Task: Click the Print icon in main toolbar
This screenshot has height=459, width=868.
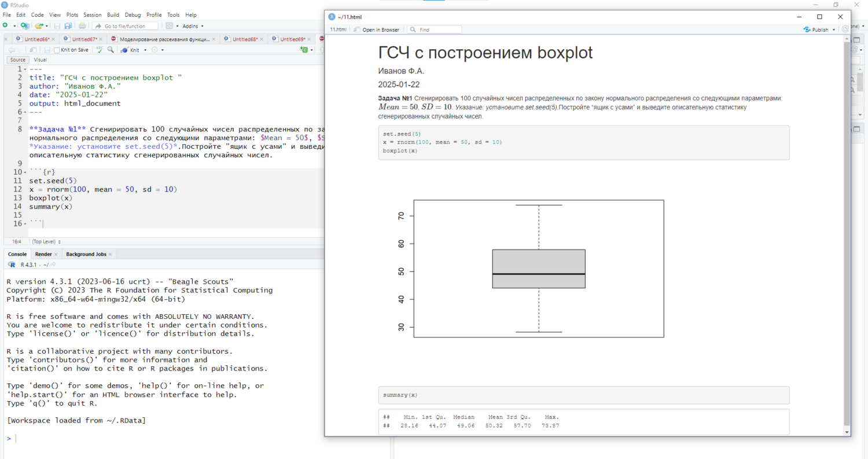Action: (x=82, y=26)
